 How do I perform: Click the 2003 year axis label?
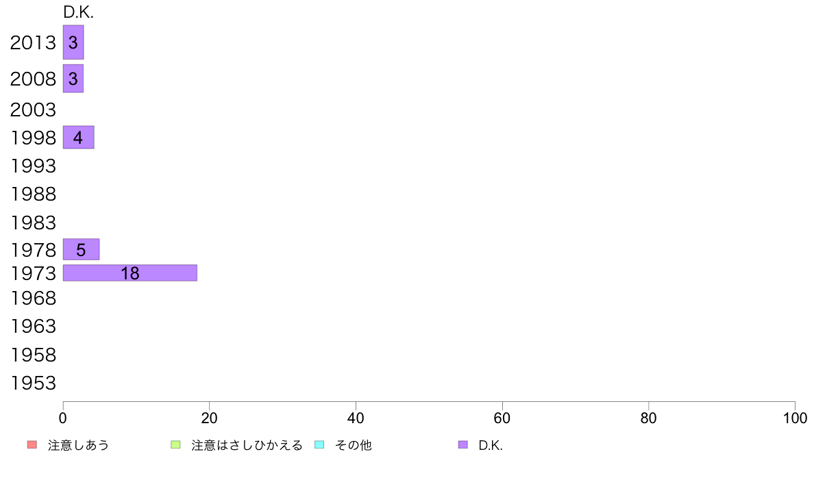[x=33, y=110]
